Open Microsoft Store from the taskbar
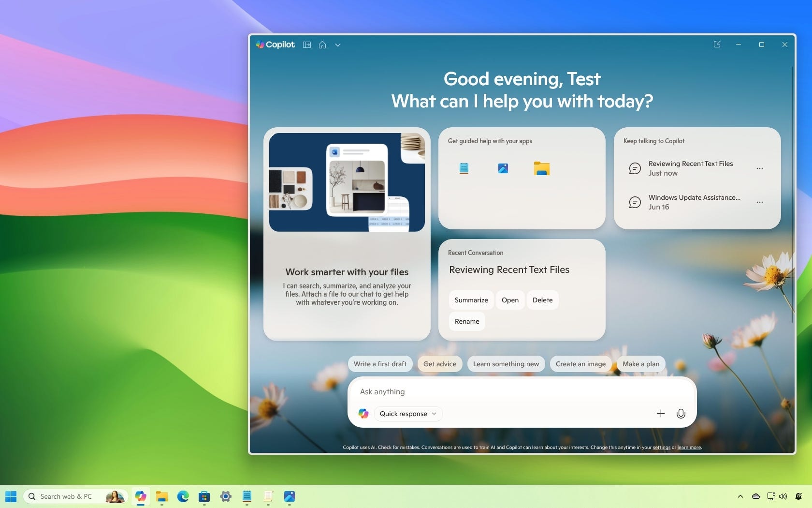Image resolution: width=812 pixels, height=508 pixels. [x=204, y=496]
